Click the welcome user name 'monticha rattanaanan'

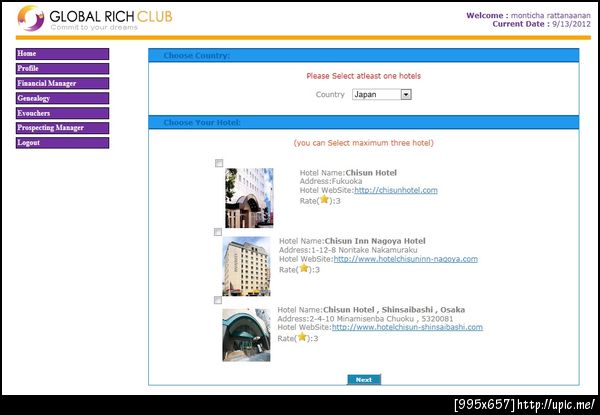point(551,16)
